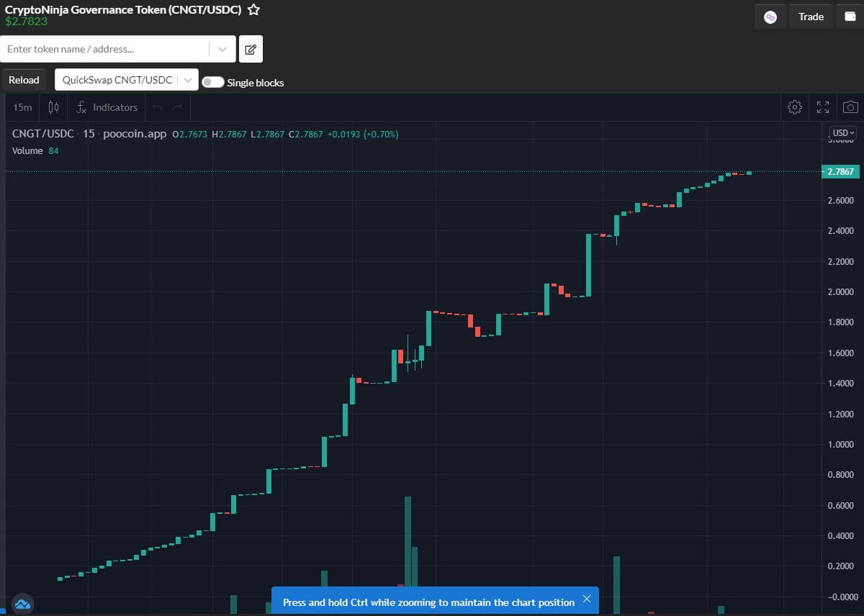Click the redo arrow in chart toolbar

177,107
